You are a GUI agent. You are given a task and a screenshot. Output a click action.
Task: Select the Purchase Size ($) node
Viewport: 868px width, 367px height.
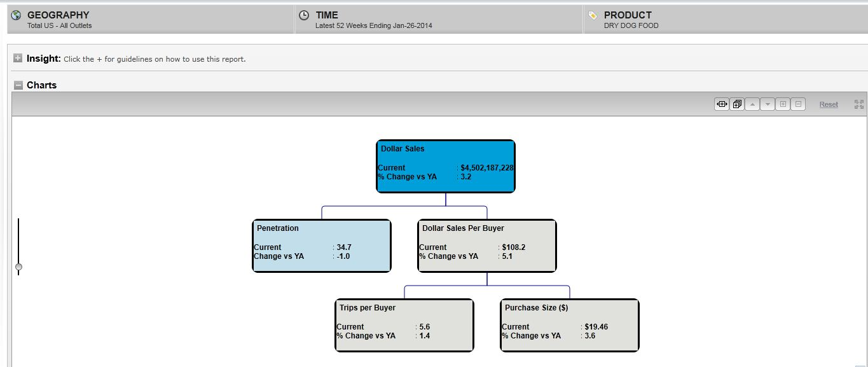570,325
